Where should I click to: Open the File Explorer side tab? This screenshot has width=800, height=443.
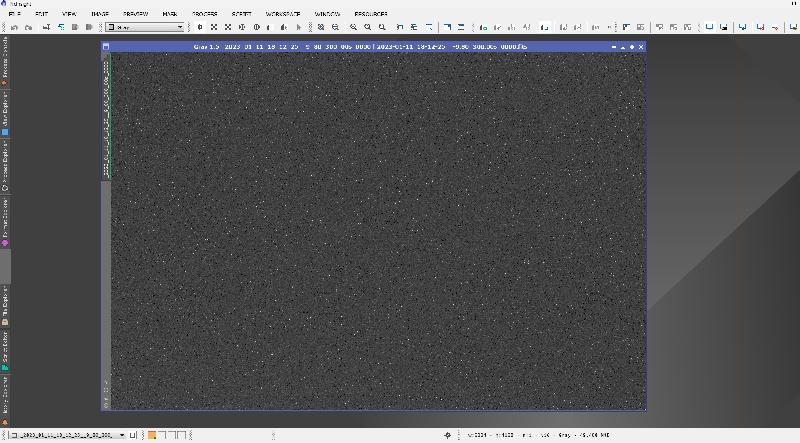(x=5, y=305)
